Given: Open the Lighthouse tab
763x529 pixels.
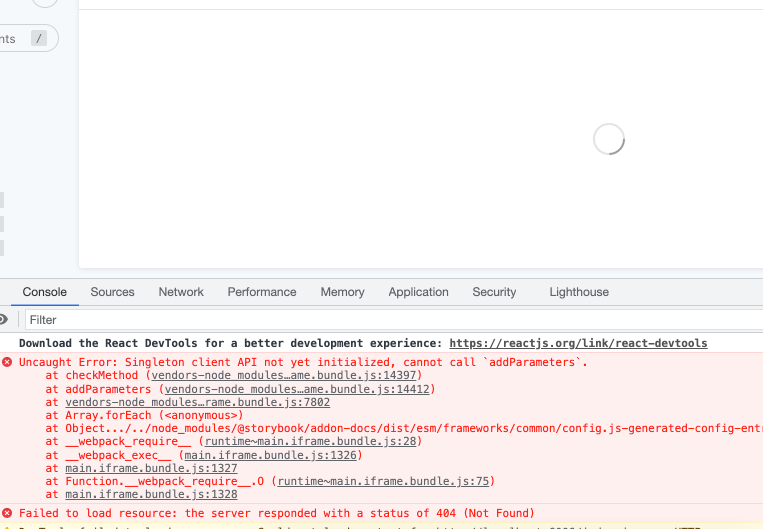Looking at the screenshot, I should tap(579, 292).
